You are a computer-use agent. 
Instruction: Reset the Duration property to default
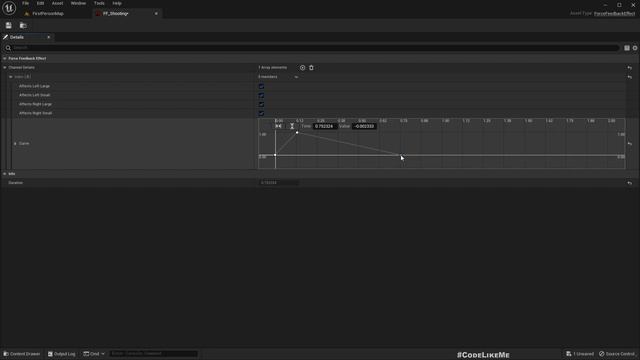(x=630, y=183)
